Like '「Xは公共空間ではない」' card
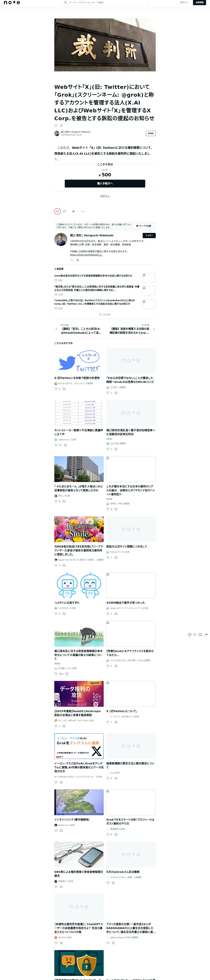This screenshot has height=980, width=210. point(108,393)
